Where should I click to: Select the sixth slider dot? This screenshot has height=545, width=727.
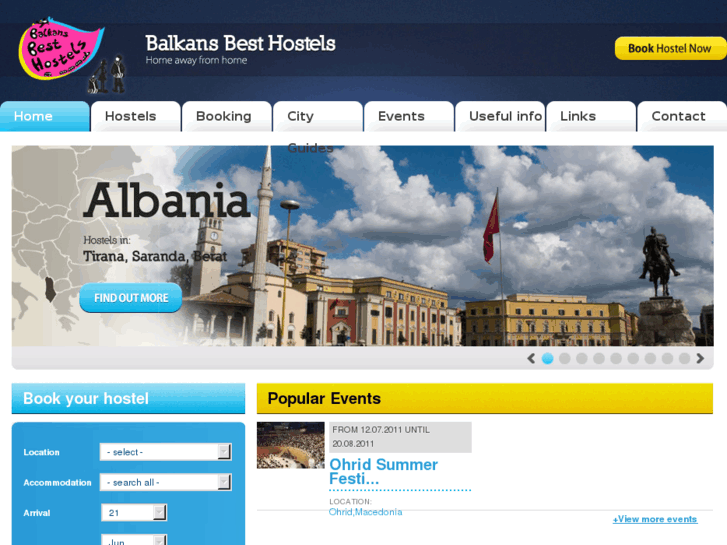[x=633, y=359]
